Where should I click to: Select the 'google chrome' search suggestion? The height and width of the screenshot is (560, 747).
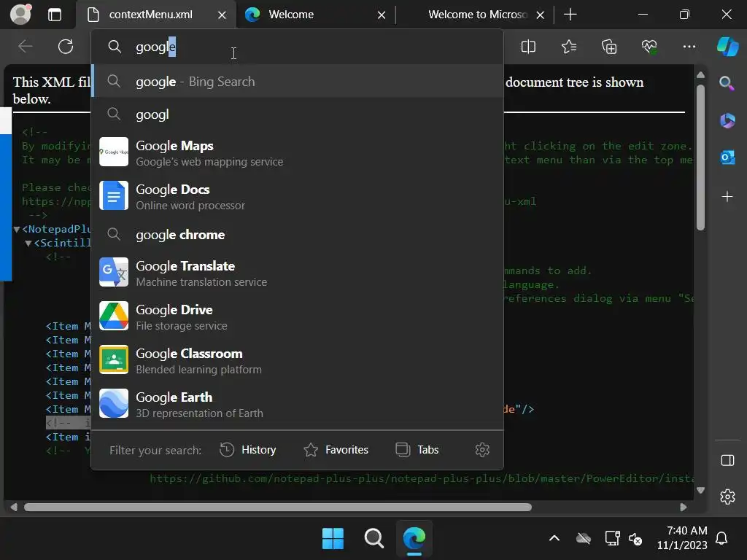click(x=298, y=234)
